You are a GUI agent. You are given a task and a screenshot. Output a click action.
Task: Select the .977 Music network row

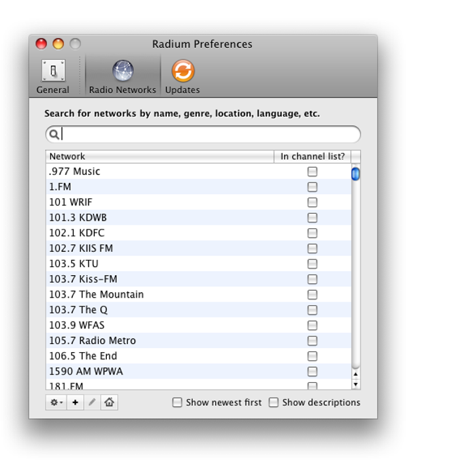[199, 172]
